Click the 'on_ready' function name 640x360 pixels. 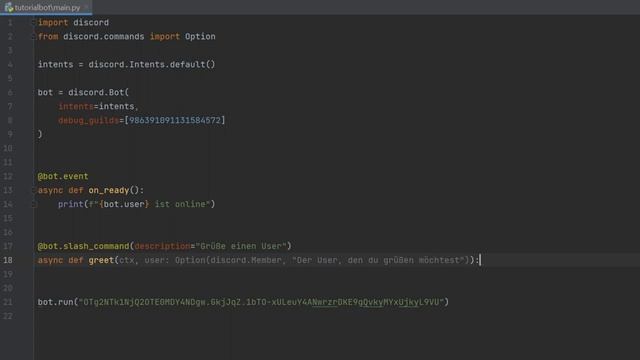(109, 191)
